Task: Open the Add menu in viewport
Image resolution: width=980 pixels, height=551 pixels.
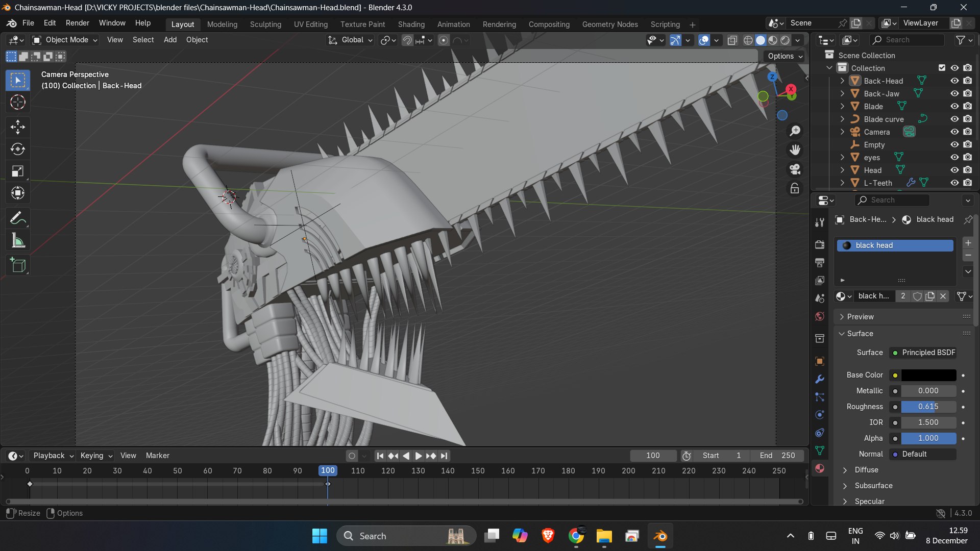Action: (x=170, y=40)
